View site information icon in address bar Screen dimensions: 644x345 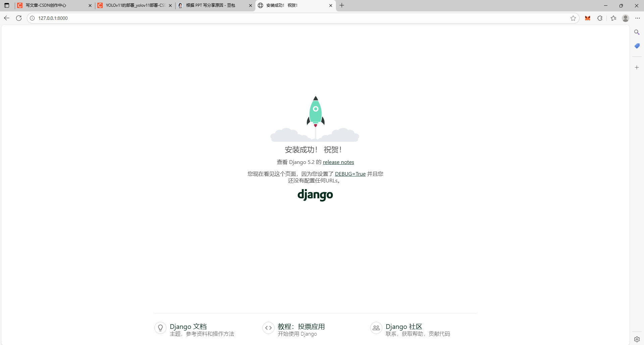(32, 18)
